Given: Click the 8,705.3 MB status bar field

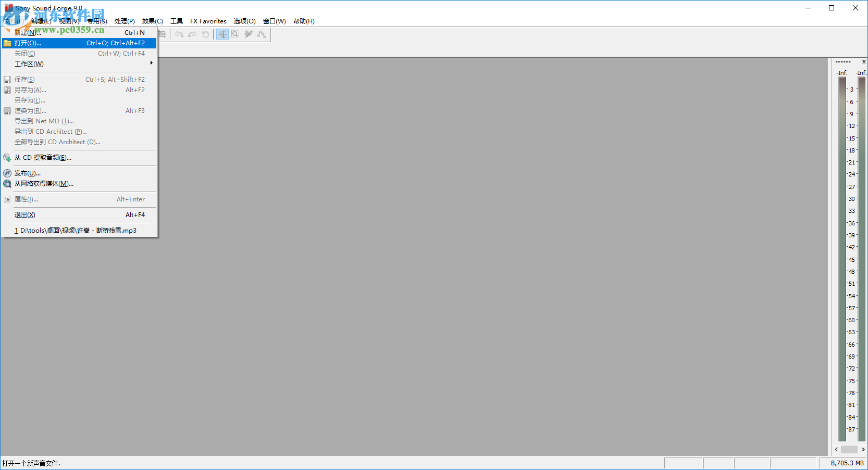Looking at the screenshot, I should [x=843, y=463].
